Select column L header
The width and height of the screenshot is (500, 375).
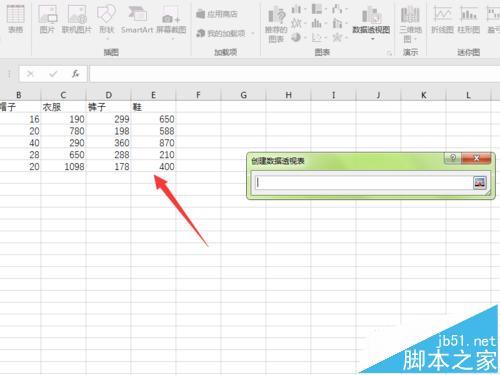point(468,95)
